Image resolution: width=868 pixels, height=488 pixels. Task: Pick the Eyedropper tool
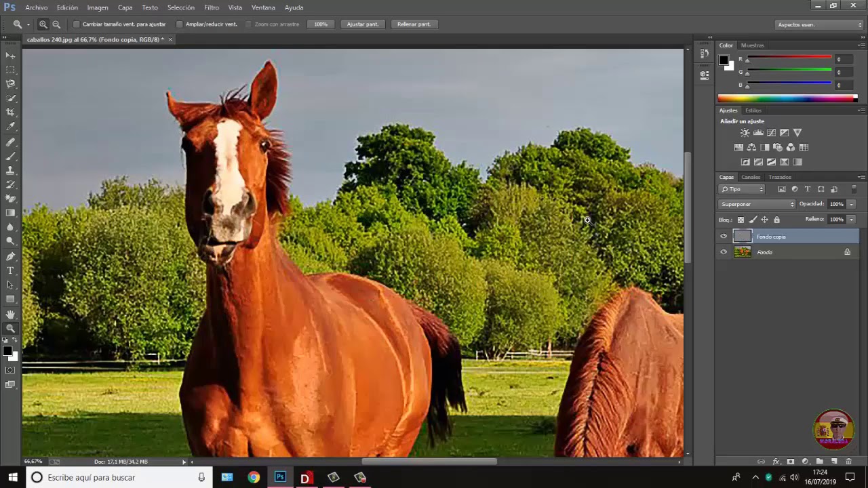pos(10,127)
